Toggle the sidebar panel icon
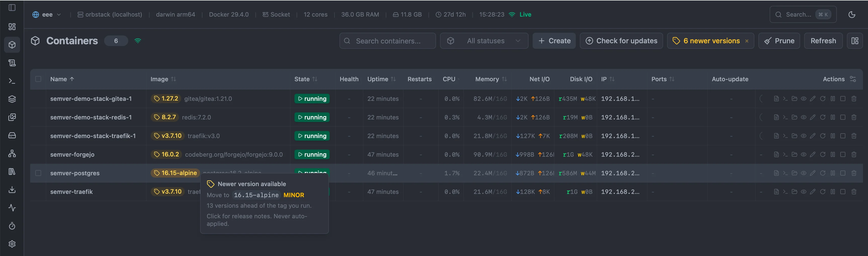The image size is (868, 256). pos(12,7)
